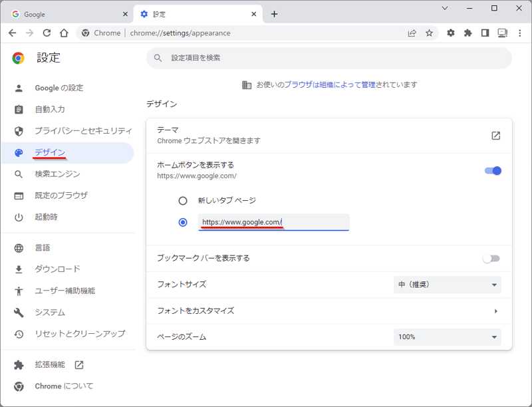Click the ブラウザは組織によって管理 link

(330, 85)
